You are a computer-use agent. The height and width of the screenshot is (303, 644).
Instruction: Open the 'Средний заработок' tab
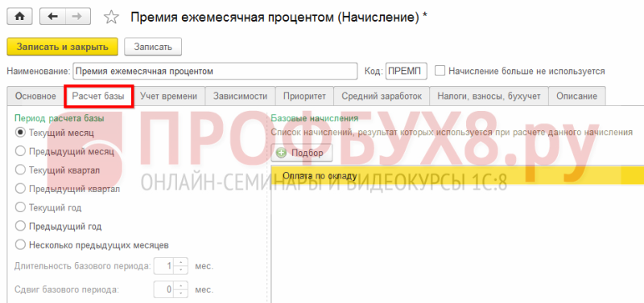(x=382, y=96)
